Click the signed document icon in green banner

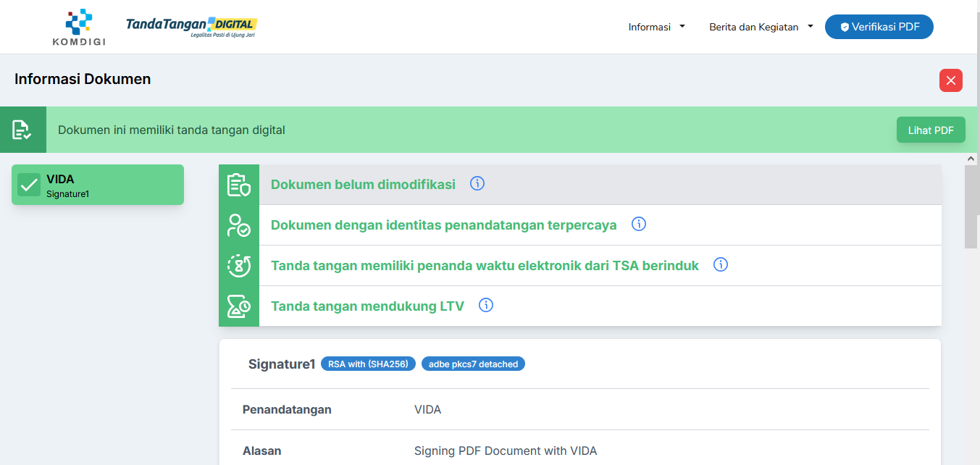[22, 130]
